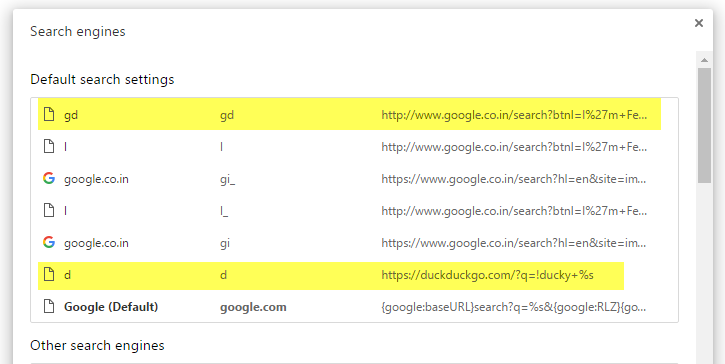Close the Search engines dialog

[x=699, y=23]
